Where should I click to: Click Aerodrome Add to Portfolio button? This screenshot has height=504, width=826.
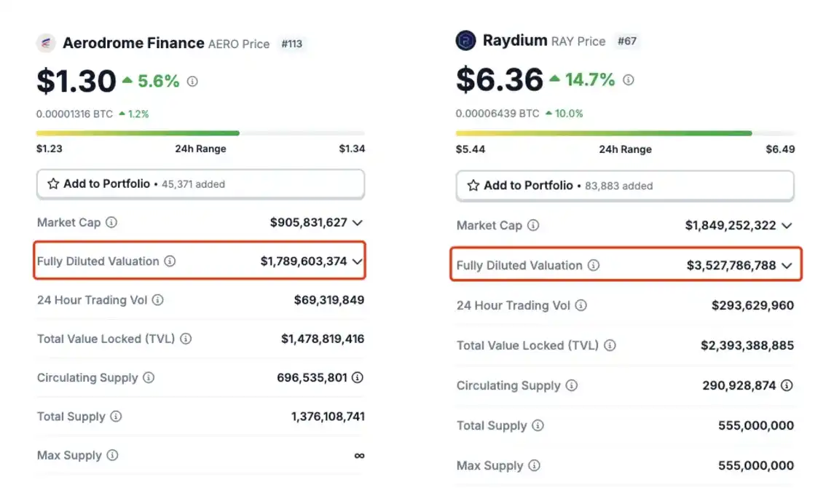200,184
